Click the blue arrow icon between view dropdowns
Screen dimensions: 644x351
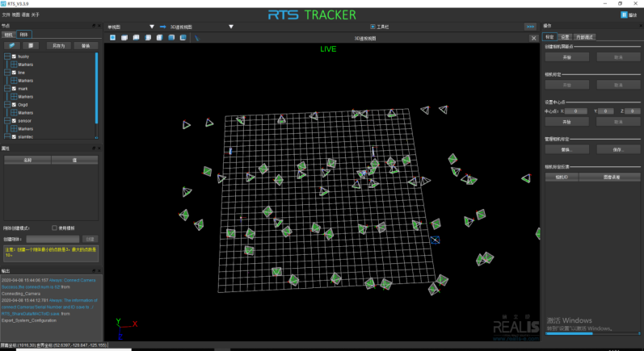click(162, 27)
